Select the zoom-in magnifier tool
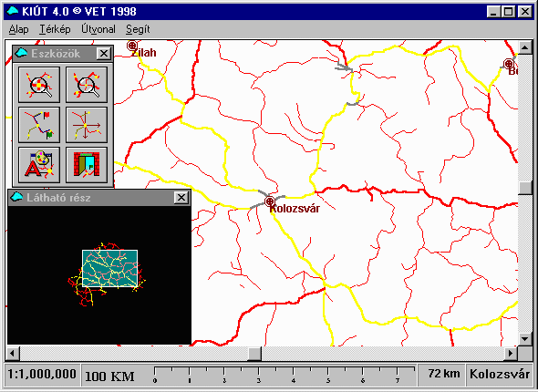 click(x=39, y=85)
